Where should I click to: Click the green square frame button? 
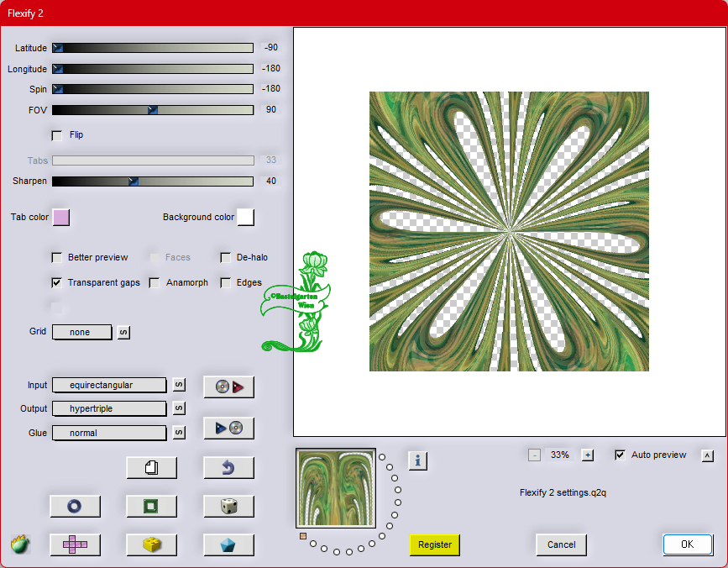pos(151,506)
